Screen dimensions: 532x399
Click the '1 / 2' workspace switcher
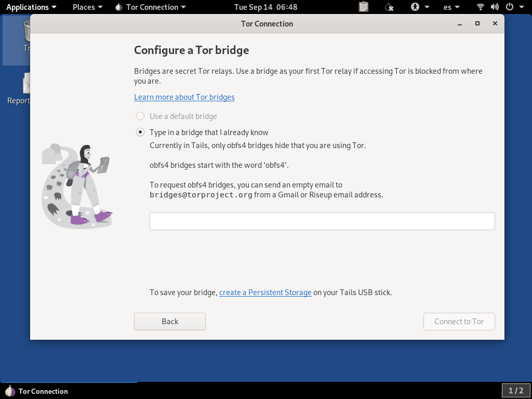[x=516, y=391]
